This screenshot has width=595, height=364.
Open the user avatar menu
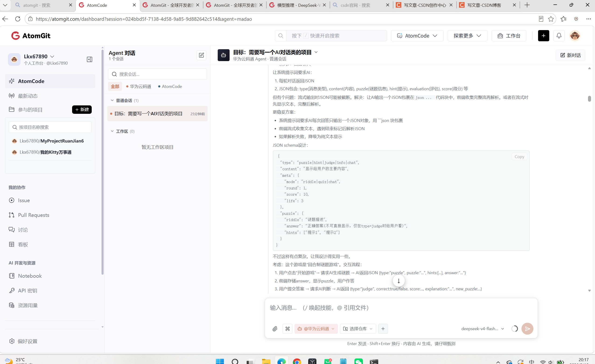coord(575,36)
